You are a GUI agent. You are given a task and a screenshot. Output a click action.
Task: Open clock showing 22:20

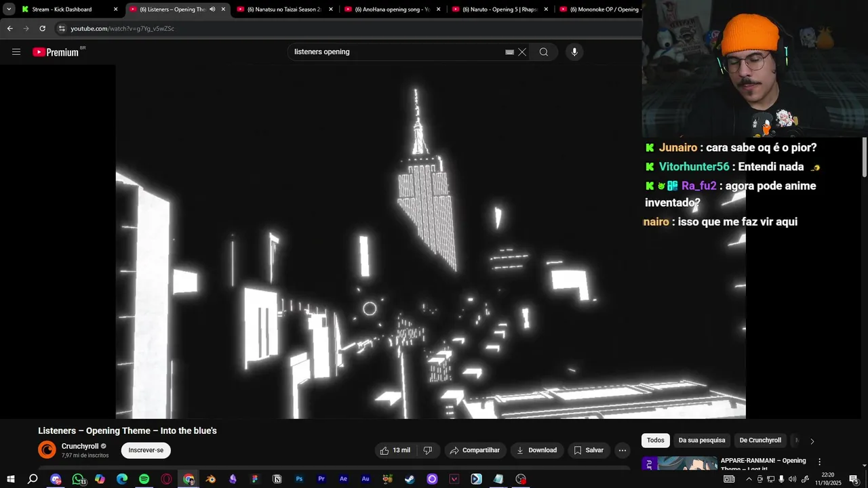coord(827,479)
